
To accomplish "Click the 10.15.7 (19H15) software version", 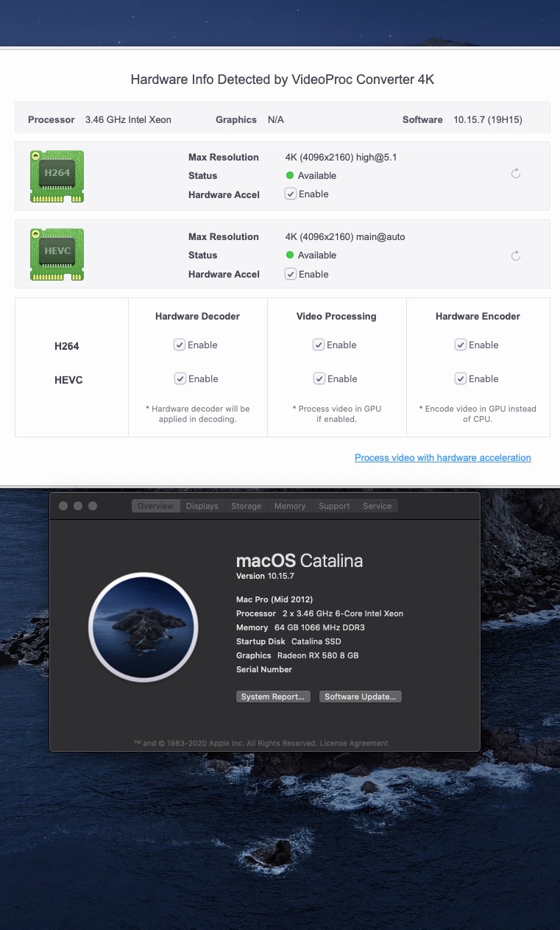I will [488, 119].
